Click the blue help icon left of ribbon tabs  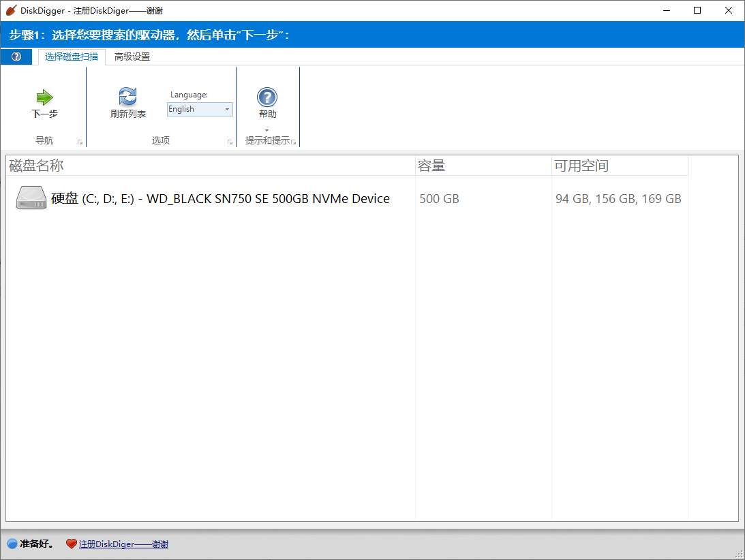15,56
